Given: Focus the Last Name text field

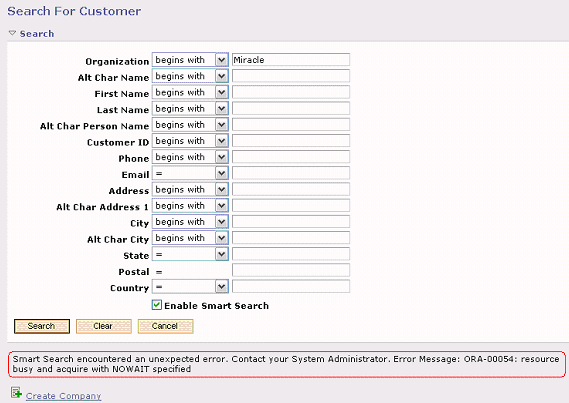Looking at the screenshot, I should 291,108.
